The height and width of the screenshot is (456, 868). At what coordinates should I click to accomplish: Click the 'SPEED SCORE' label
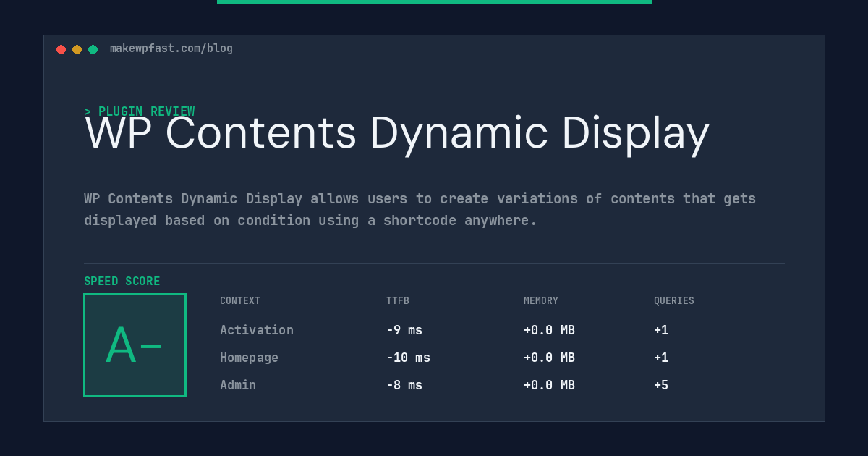pyautogui.click(x=122, y=282)
